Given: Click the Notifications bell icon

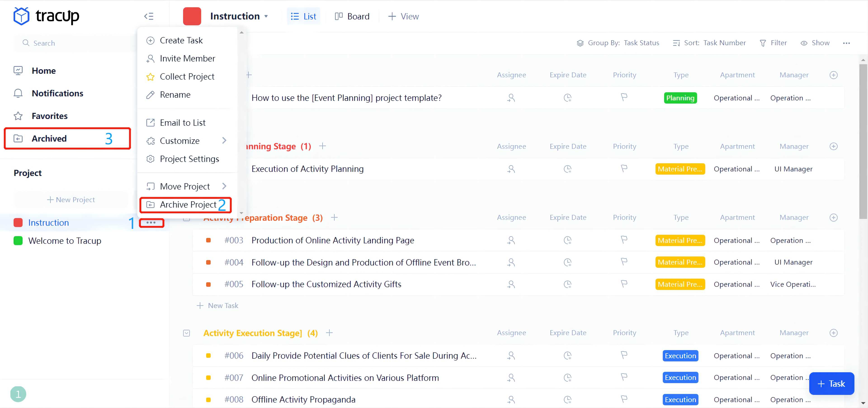Looking at the screenshot, I should click(18, 93).
